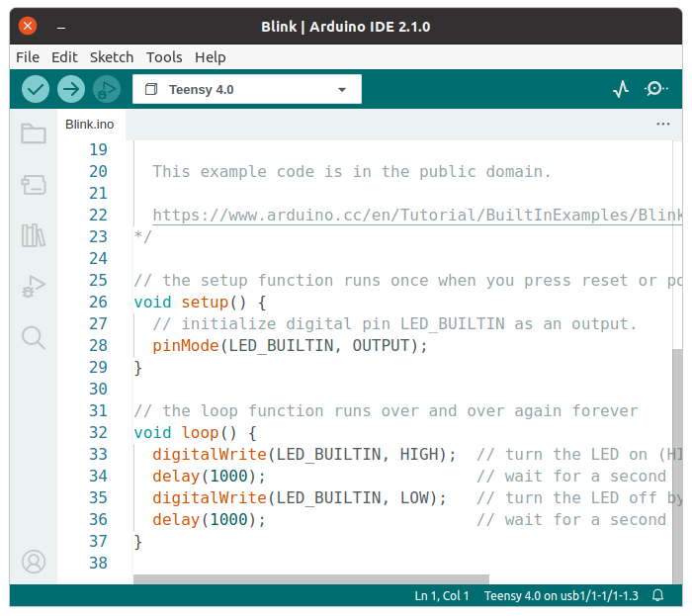
Task: Open the Serial Monitor
Action: click(x=655, y=89)
